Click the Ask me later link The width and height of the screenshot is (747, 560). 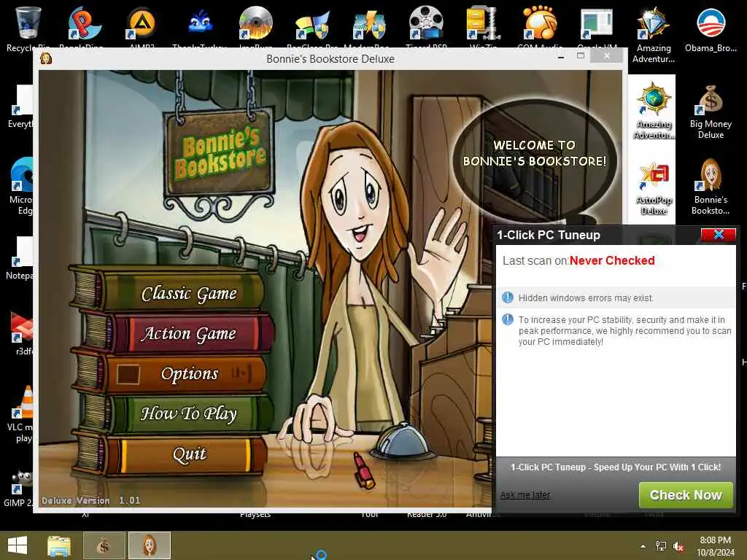point(525,495)
